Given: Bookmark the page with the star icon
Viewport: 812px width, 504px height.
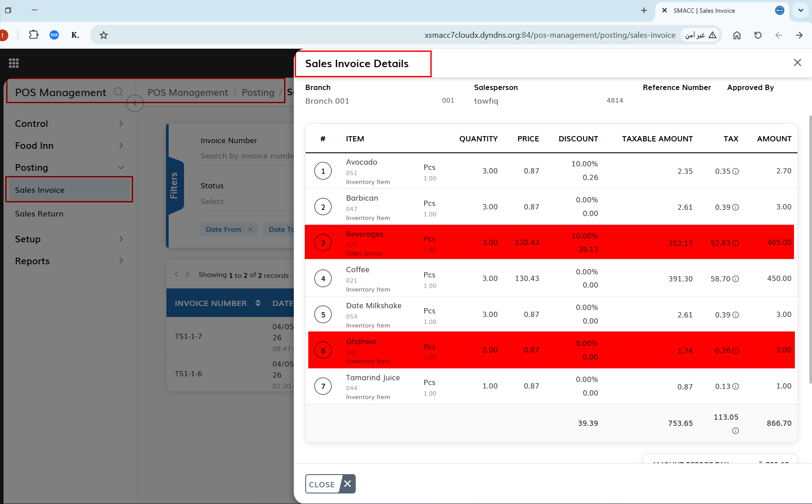Looking at the screenshot, I should pyautogui.click(x=104, y=35).
